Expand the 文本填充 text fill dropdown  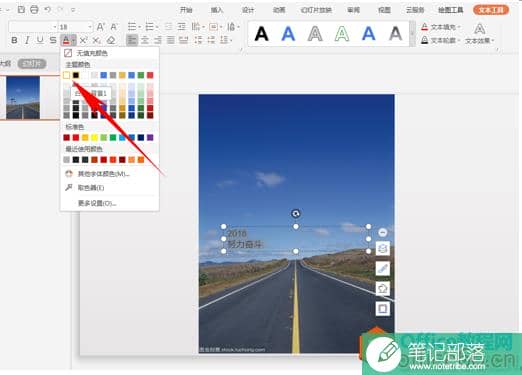[440, 27]
